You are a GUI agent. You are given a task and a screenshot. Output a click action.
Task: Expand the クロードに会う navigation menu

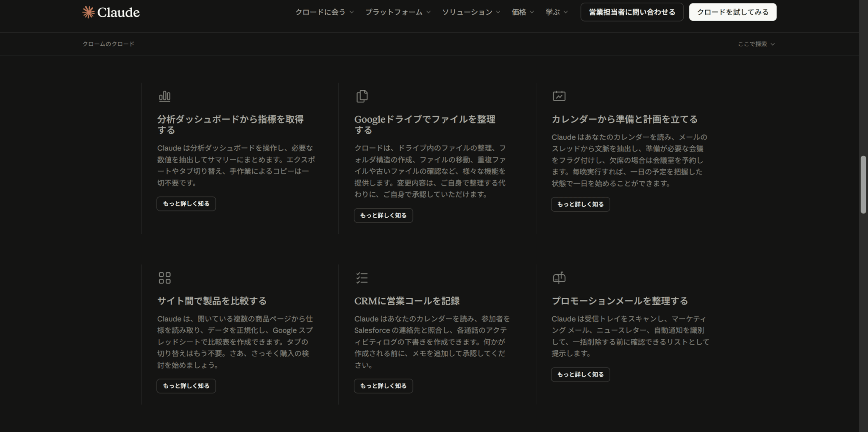point(324,12)
